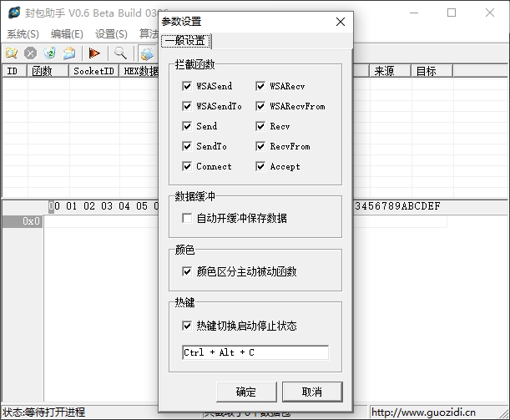
Task: Uncheck the WSARecv checkbox
Action: [x=260, y=86]
